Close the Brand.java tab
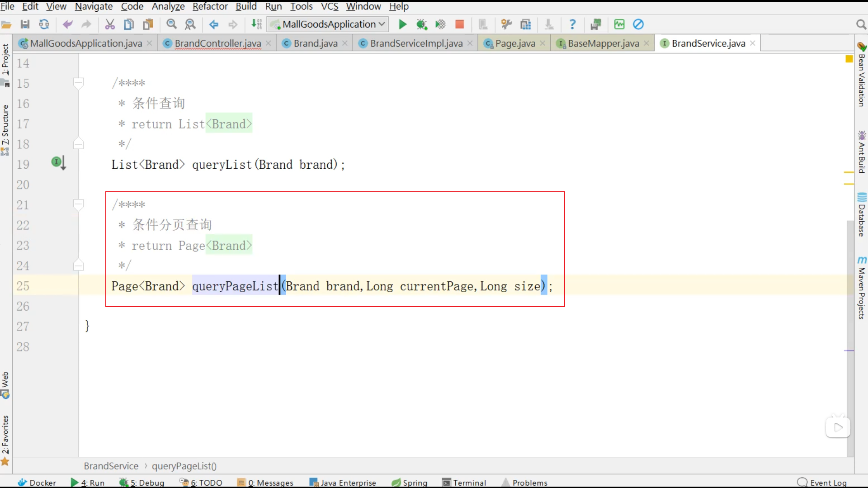Viewport: 868px width, 488px height. pyautogui.click(x=345, y=43)
